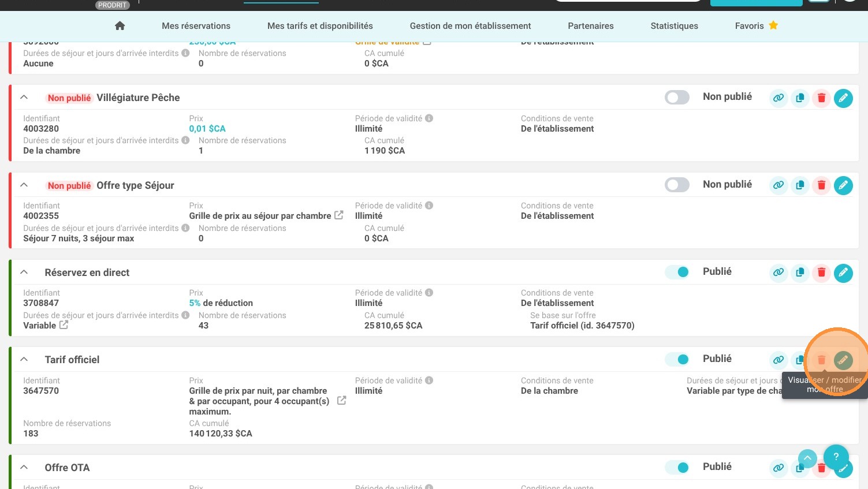Duplicate the Réservez en direct offer

[800, 273]
